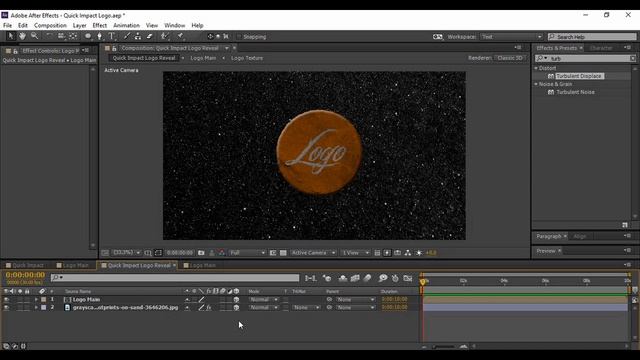Image resolution: width=640 pixels, height=360 pixels.
Task: Toggle Motion Blur timeline button
Action: pyautogui.click(x=367, y=278)
